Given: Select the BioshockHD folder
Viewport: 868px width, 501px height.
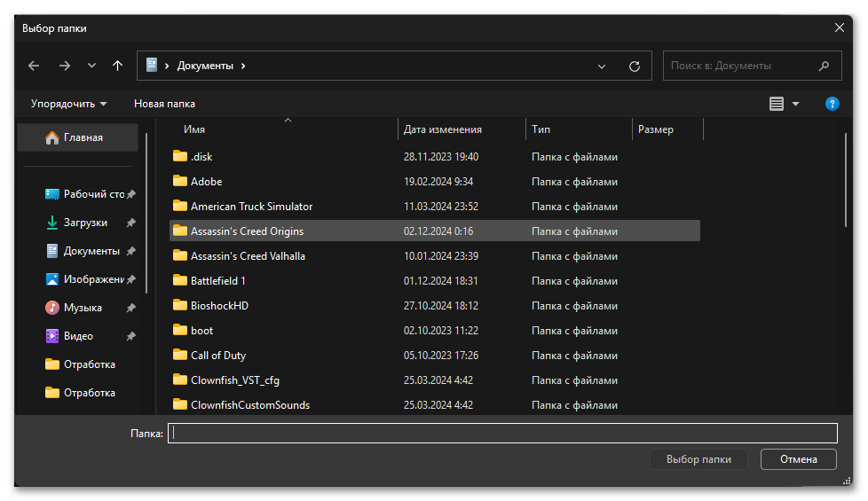Looking at the screenshot, I should (435, 306).
